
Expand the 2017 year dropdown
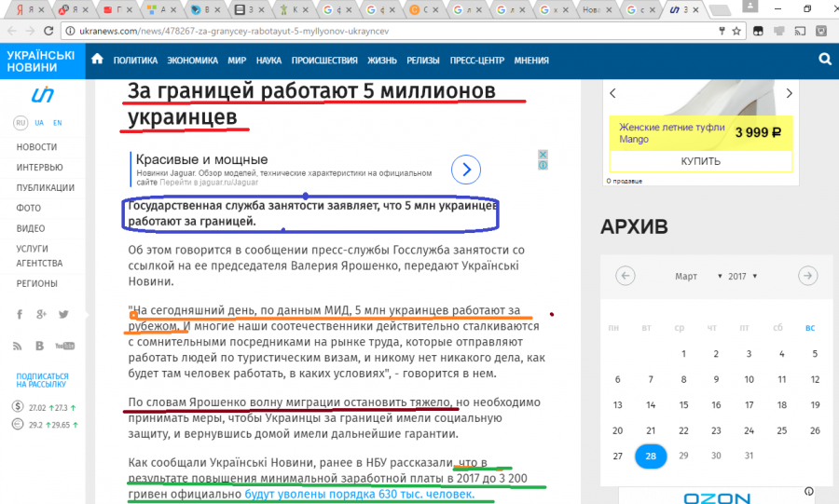[744, 277]
